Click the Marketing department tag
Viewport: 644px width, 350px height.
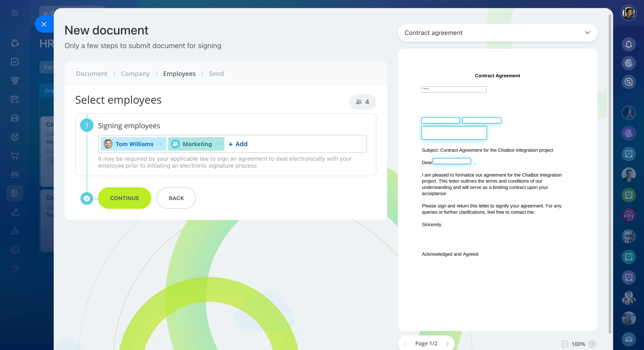tap(196, 144)
